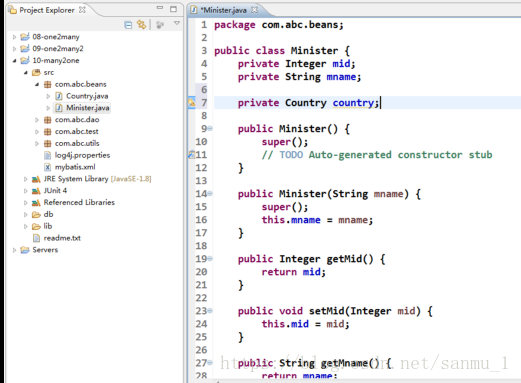This screenshot has width=521, height=383.
Task: Click the Country.java file icon
Action: 59,96
